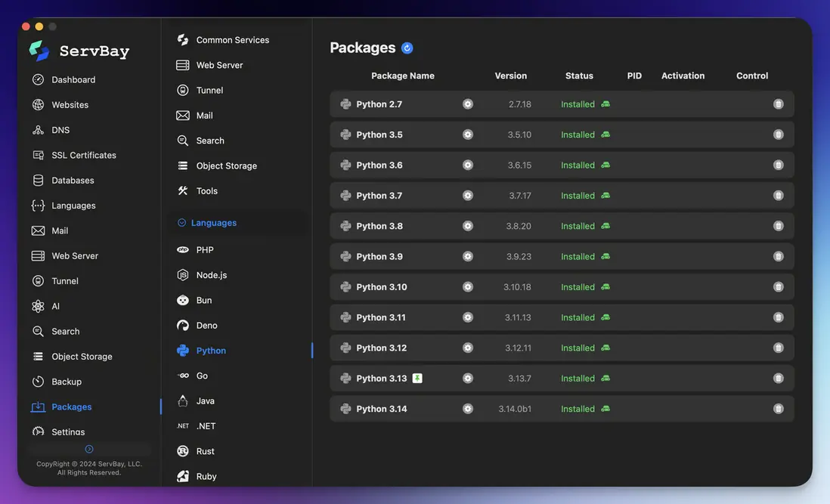830x504 pixels.
Task: Refresh the Packages list
Action: coord(407,48)
